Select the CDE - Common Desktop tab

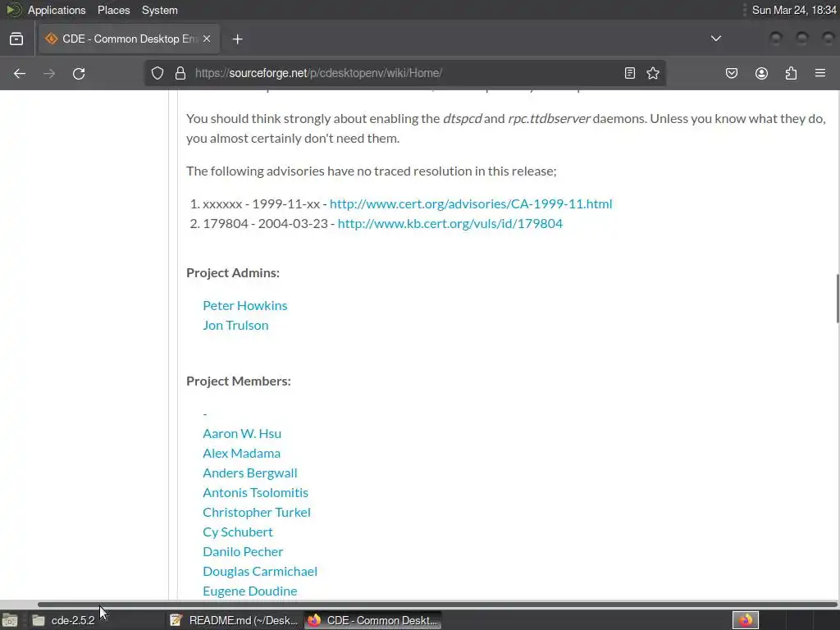(129, 39)
